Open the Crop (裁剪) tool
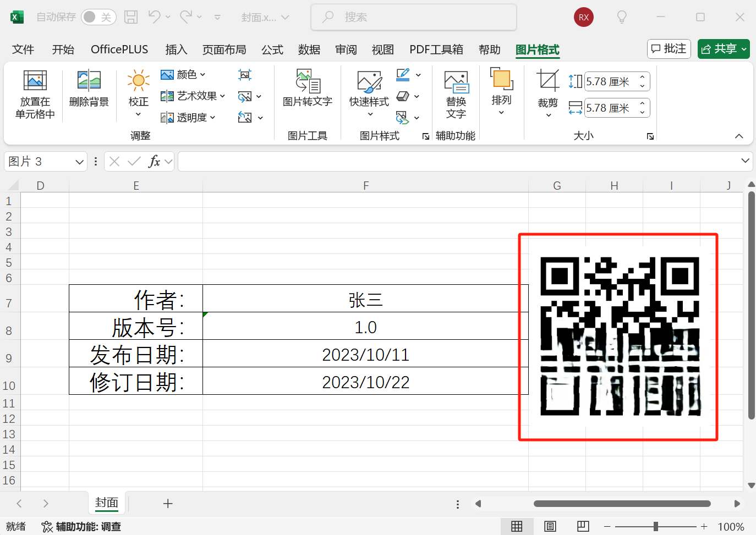Image resolution: width=756 pixels, height=535 pixels. pos(547,81)
